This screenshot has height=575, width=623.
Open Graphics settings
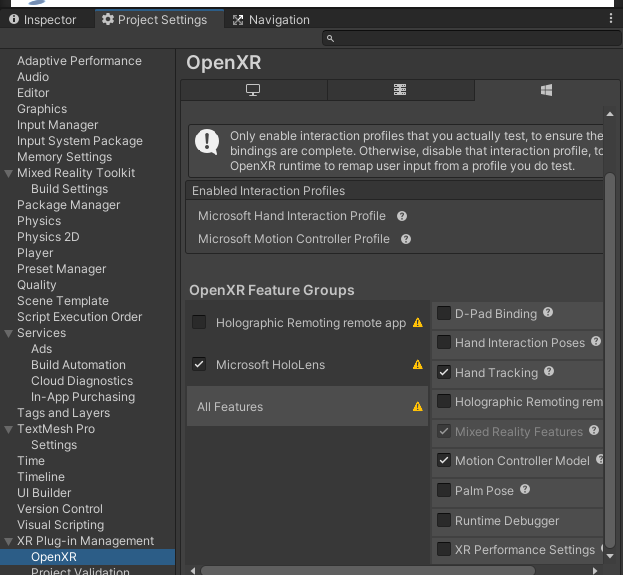pyautogui.click(x=42, y=109)
